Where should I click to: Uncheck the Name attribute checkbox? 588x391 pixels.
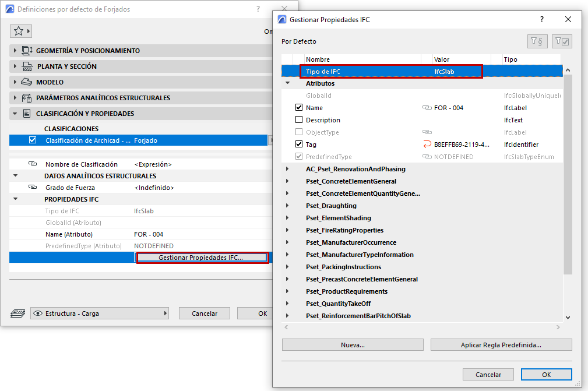click(299, 108)
